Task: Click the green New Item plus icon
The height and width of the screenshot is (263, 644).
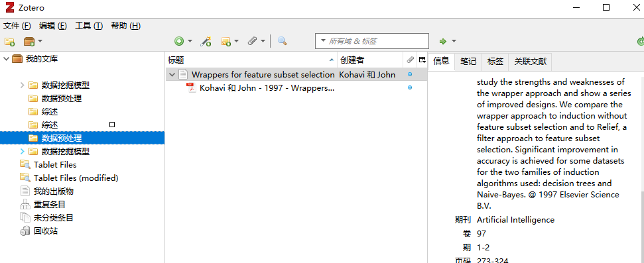Action: 179,41
